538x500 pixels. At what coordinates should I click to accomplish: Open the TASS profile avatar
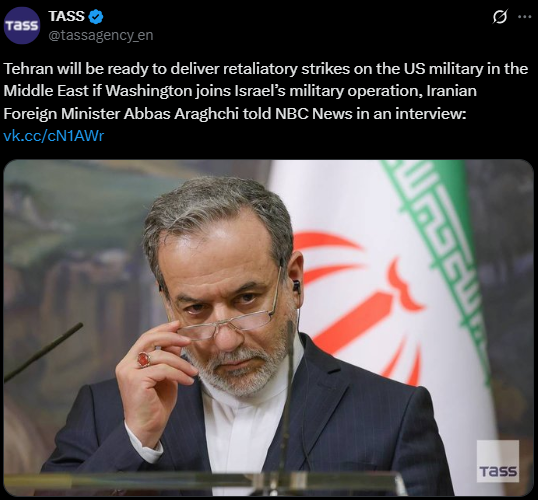[22, 26]
